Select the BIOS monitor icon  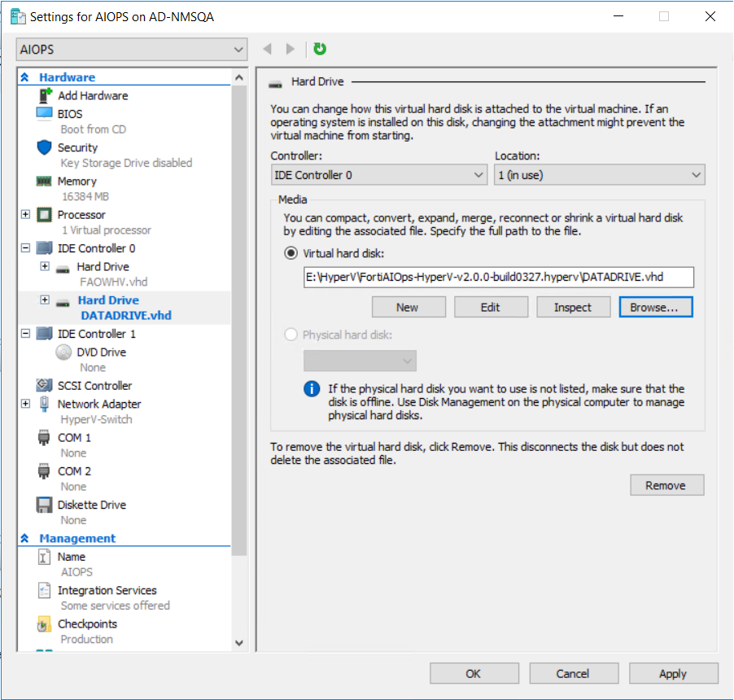(45, 114)
